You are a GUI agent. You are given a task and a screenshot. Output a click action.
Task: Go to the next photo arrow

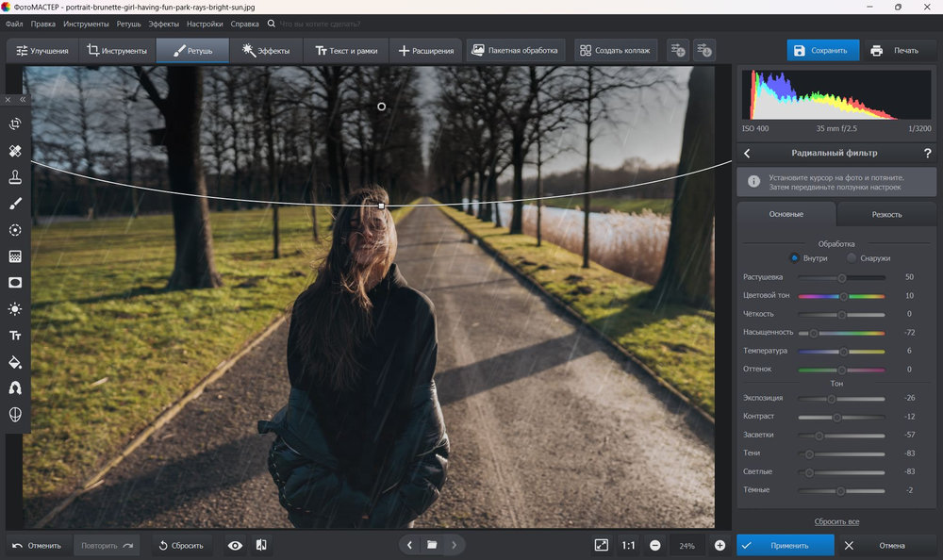click(455, 545)
